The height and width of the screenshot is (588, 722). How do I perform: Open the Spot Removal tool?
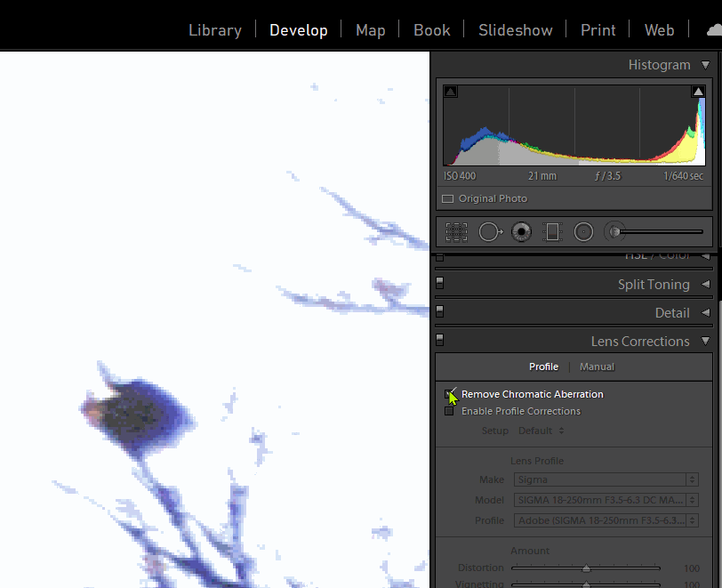click(x=490, y=231)
